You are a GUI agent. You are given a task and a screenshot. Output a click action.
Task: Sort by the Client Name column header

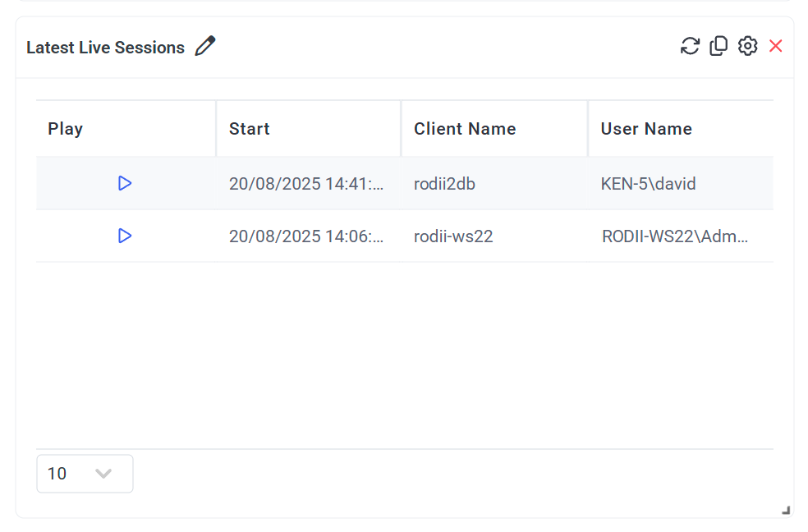pos(465,129)
